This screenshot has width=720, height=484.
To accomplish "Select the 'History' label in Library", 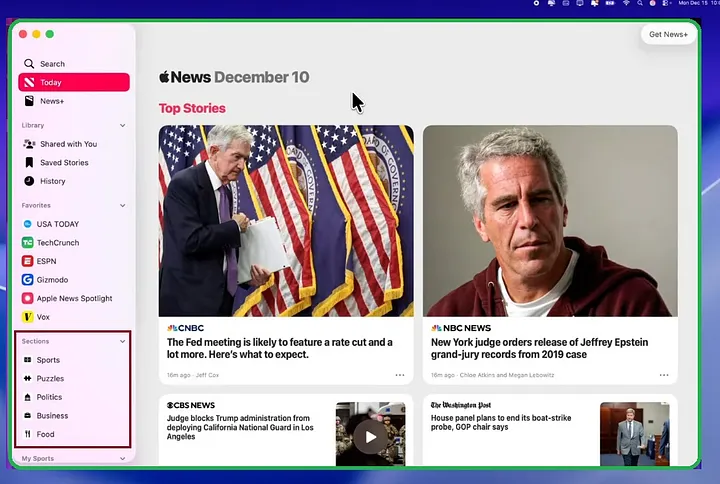I will pos(53,181).
